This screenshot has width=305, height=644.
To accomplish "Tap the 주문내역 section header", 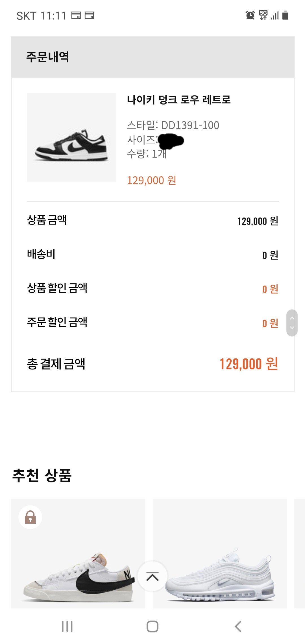I will pyautogui.click(x=48, y=57).
